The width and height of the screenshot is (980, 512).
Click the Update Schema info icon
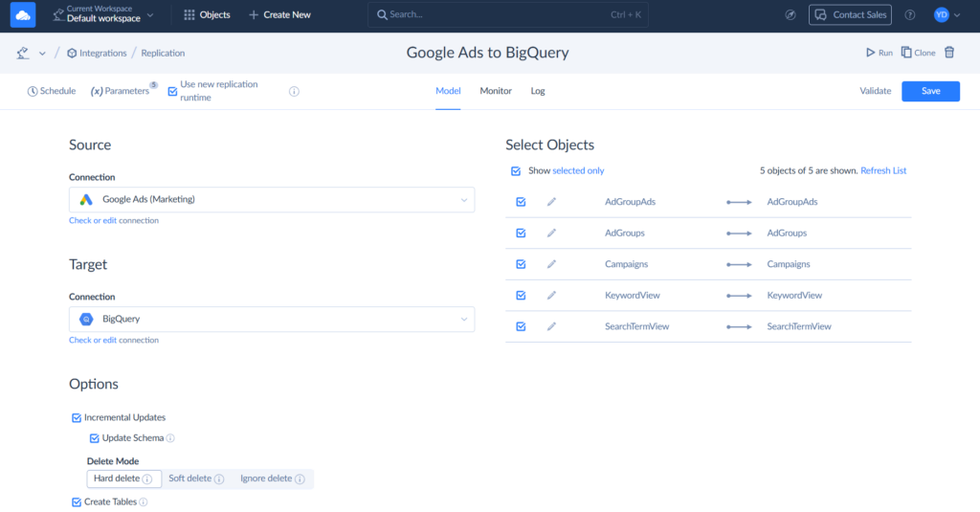170,438
